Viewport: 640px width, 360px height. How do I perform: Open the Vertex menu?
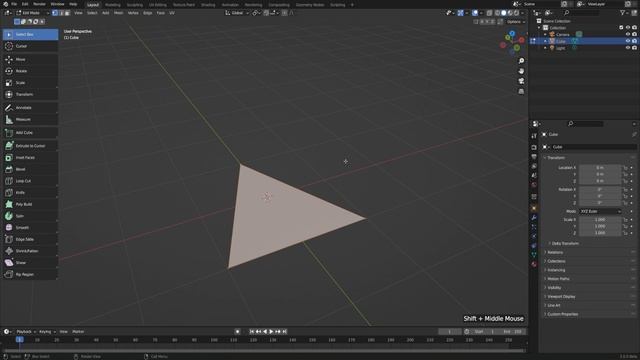pos(133,13)
